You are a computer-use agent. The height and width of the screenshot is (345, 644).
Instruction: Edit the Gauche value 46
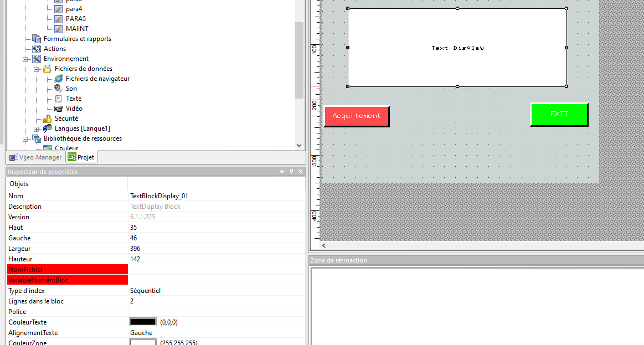(x=217, y=238)
